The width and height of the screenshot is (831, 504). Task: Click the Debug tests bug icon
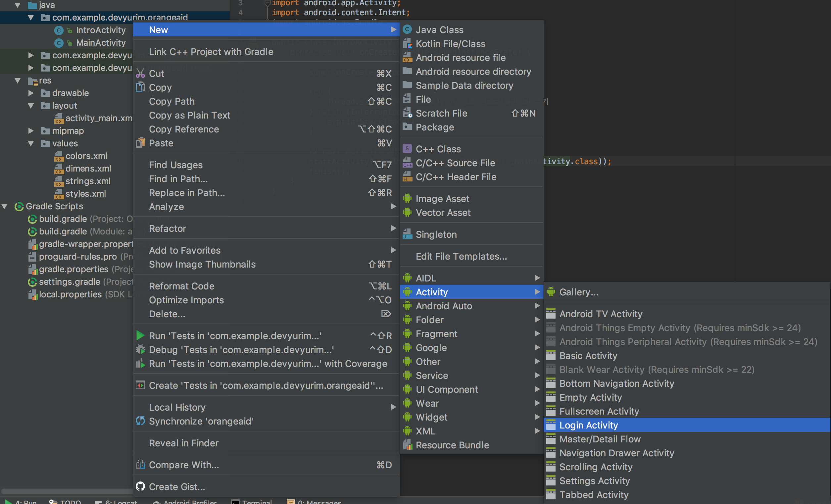[x=140, y=349]
